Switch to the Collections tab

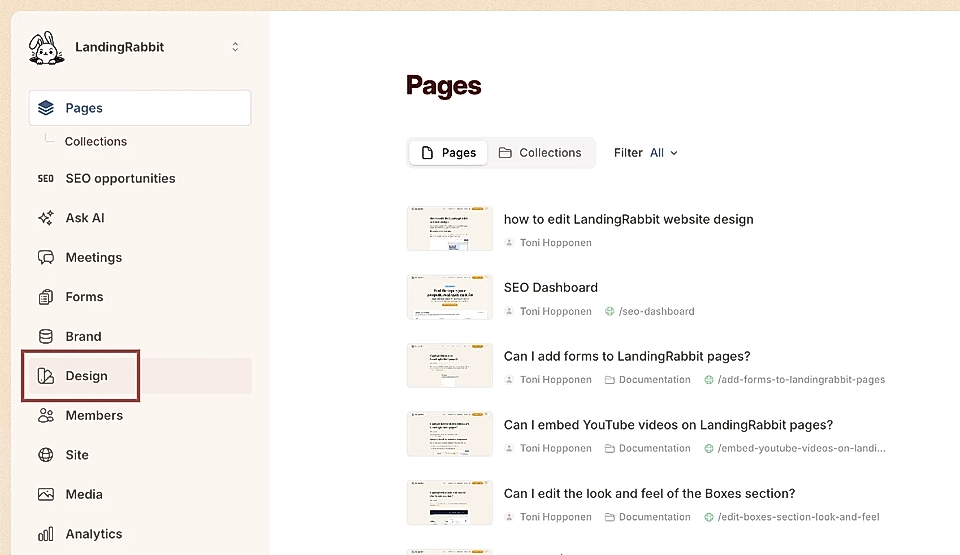pyautogui.click(x=539, y=153)
